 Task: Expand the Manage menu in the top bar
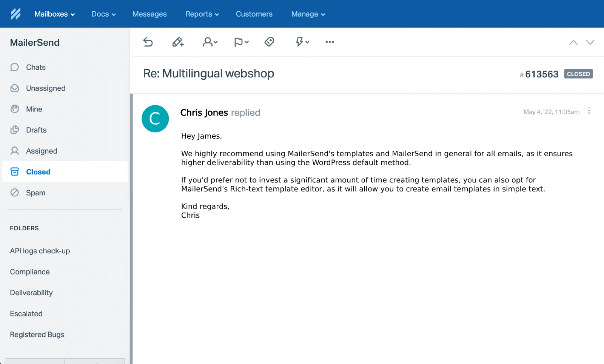(x=308, y=14)
